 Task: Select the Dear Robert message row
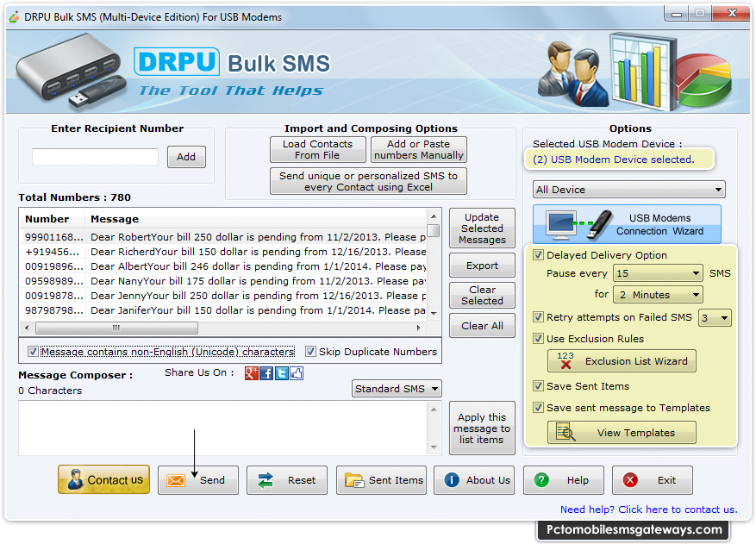tap(224, 237)
